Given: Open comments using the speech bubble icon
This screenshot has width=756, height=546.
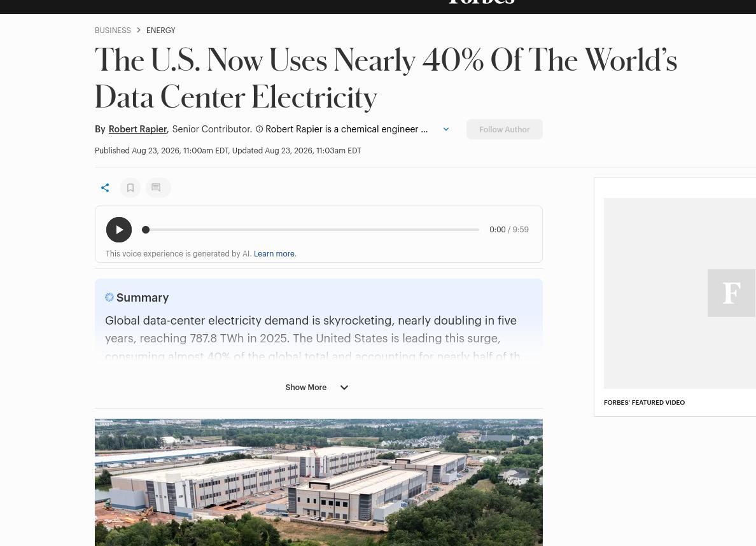Looking at the screenshot, I should click(x=156, y=188).
